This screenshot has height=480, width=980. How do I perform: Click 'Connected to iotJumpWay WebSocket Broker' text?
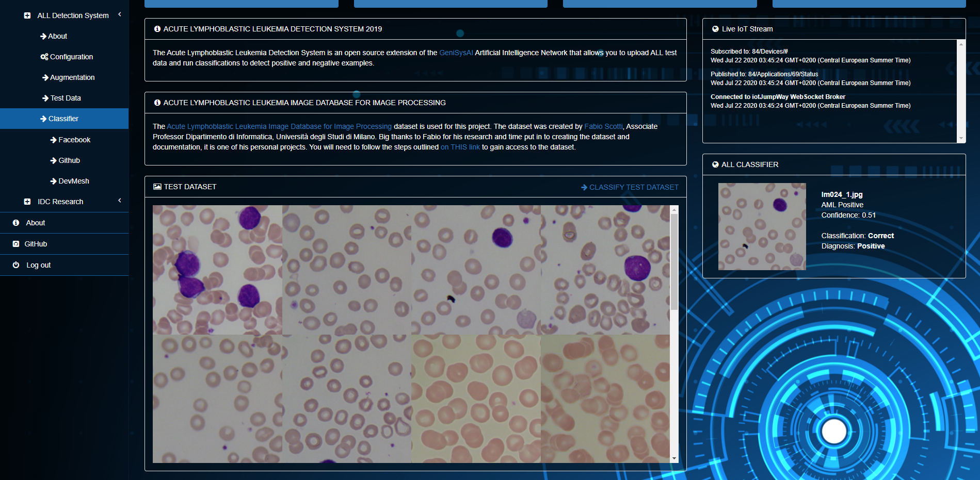pyautogui.click(x=778, y=97)
